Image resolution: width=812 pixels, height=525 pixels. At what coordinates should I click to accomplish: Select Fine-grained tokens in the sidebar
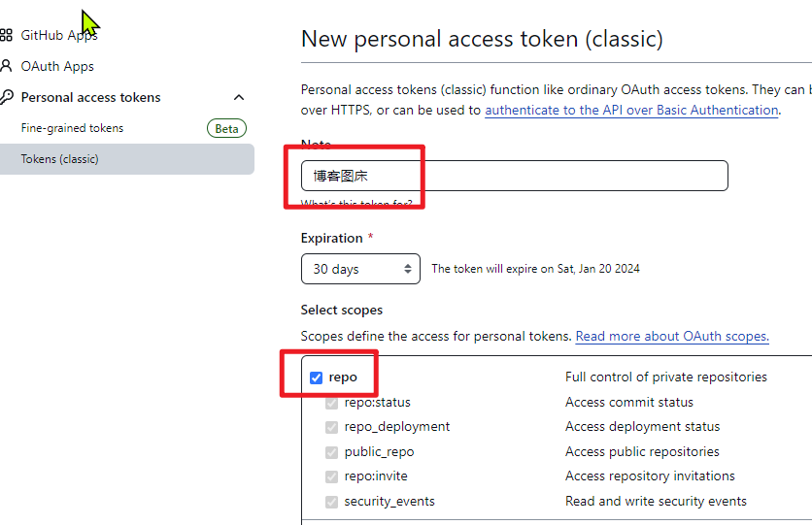(x=72, y=128)
